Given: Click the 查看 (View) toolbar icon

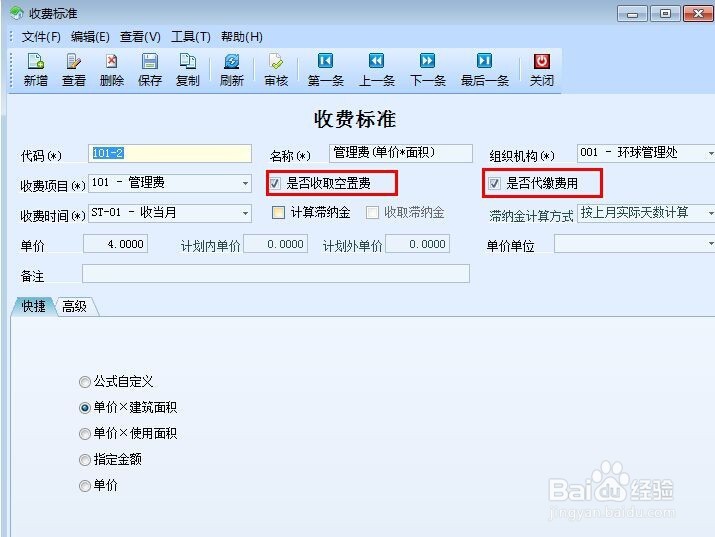Looking at the screenshot, I should tap(73, 70).
